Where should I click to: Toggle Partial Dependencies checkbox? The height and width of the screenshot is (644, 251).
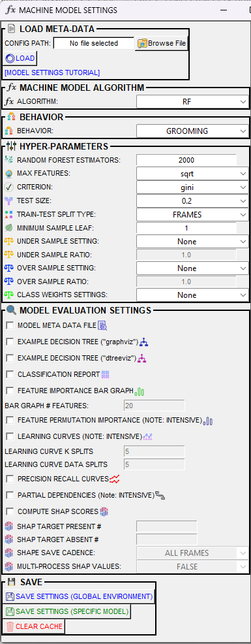pyautogui.click(x=10, y=495)
